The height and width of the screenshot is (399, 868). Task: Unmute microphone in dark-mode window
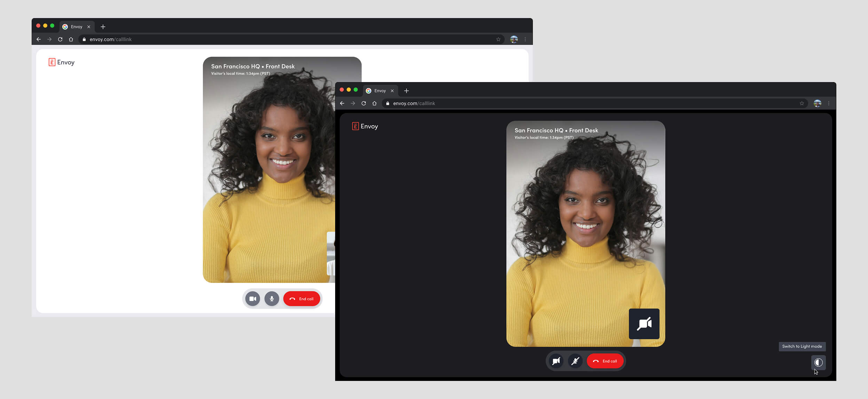coord(575,361)
